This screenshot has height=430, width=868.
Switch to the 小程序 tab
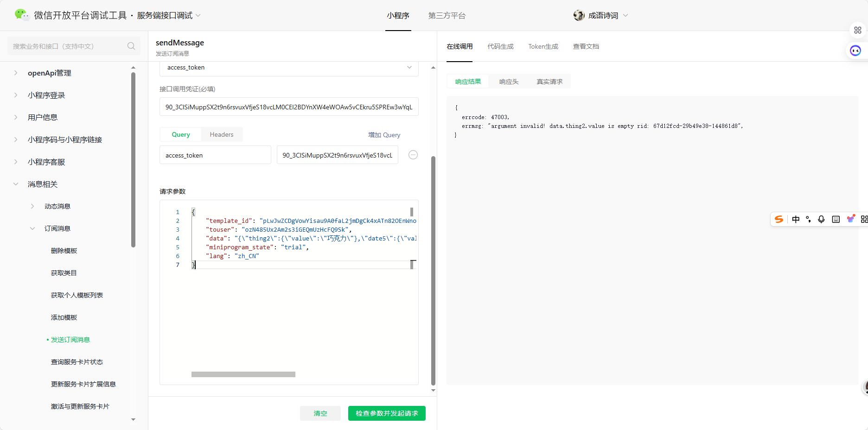[x=398, y=16]
